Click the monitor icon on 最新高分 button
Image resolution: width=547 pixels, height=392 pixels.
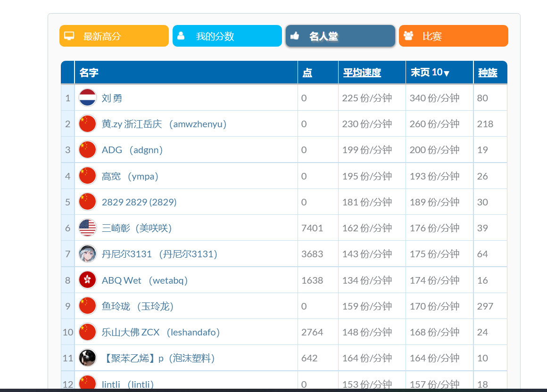pyautogui.click(x=69, y=35)
